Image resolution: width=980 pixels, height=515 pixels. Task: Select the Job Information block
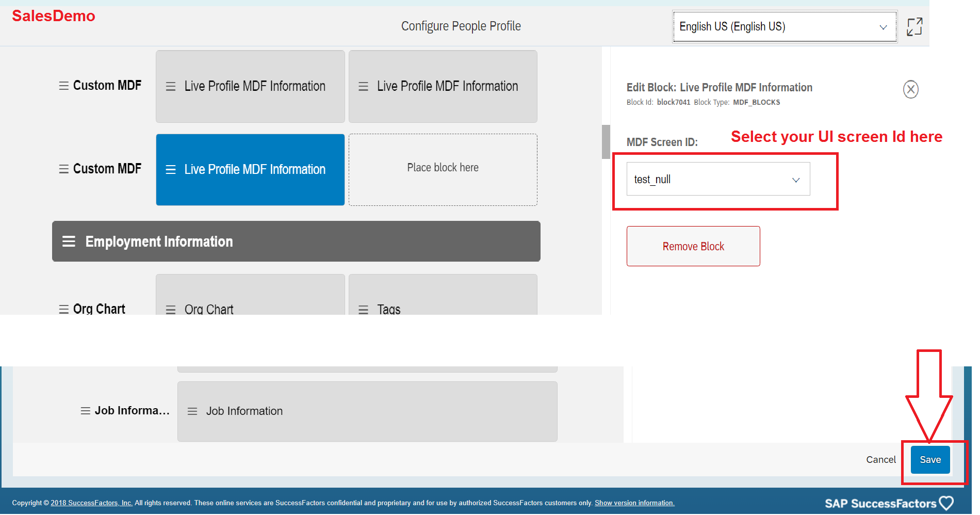pos(367,411)
